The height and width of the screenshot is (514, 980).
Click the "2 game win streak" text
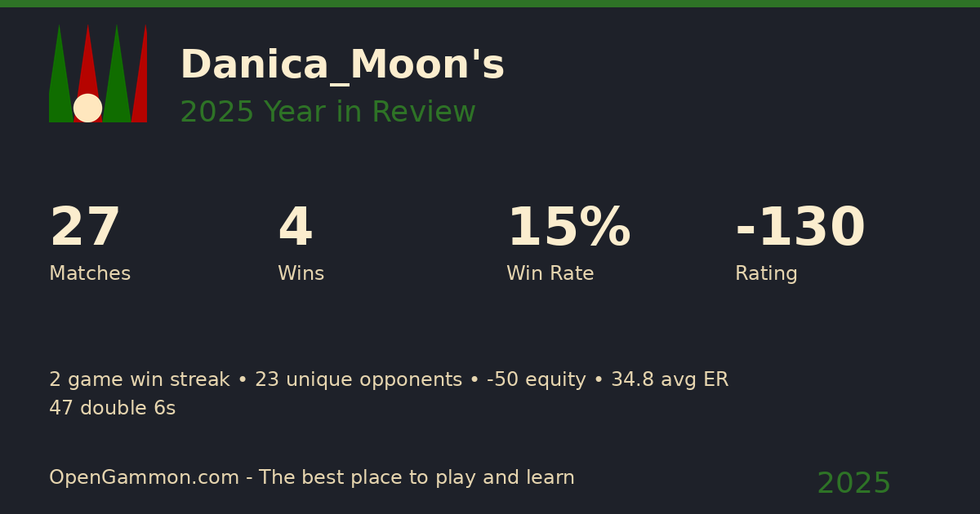[140, 380]
